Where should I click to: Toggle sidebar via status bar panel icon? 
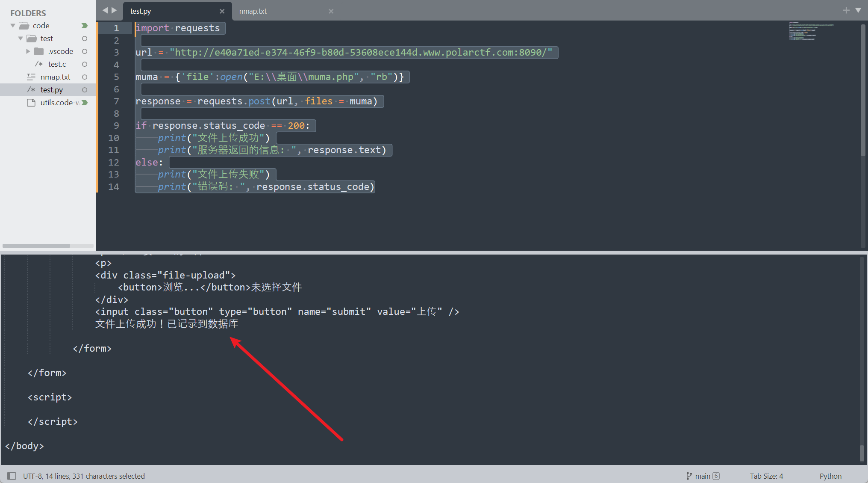coord(12,476)
